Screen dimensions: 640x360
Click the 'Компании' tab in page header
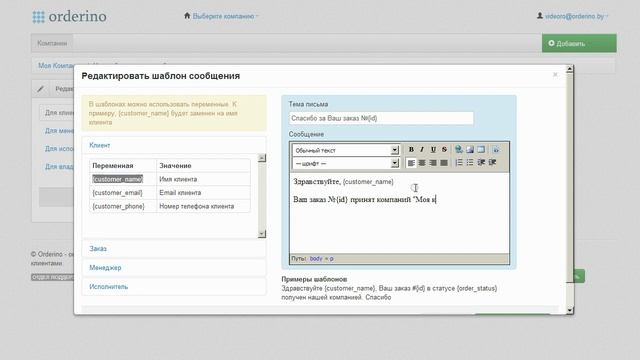pyautogui.click(x=52, y=43)
